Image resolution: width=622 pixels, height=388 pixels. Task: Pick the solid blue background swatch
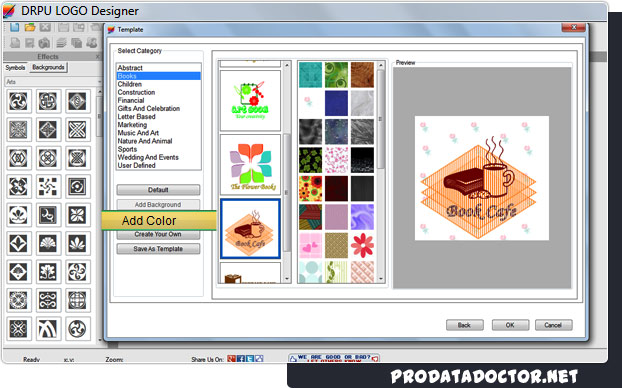[x=336, y=103]
